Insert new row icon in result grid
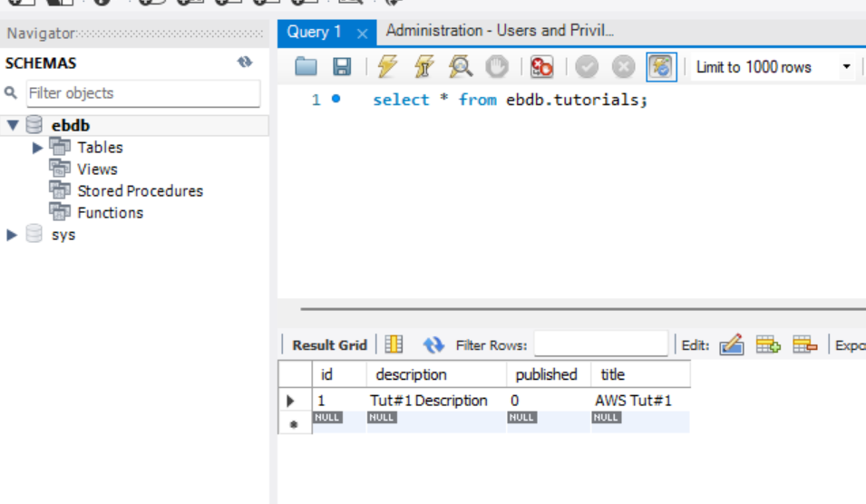 (768, 344)
